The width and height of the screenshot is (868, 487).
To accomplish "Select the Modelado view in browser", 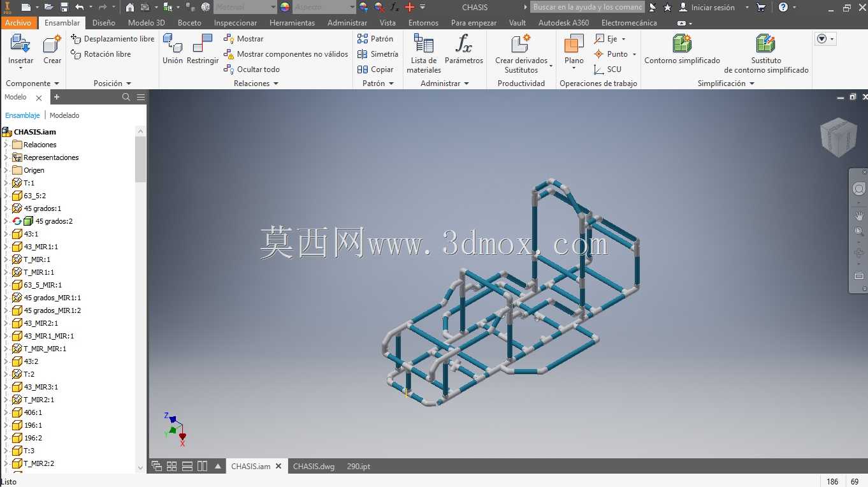I will tap(64, 115).
